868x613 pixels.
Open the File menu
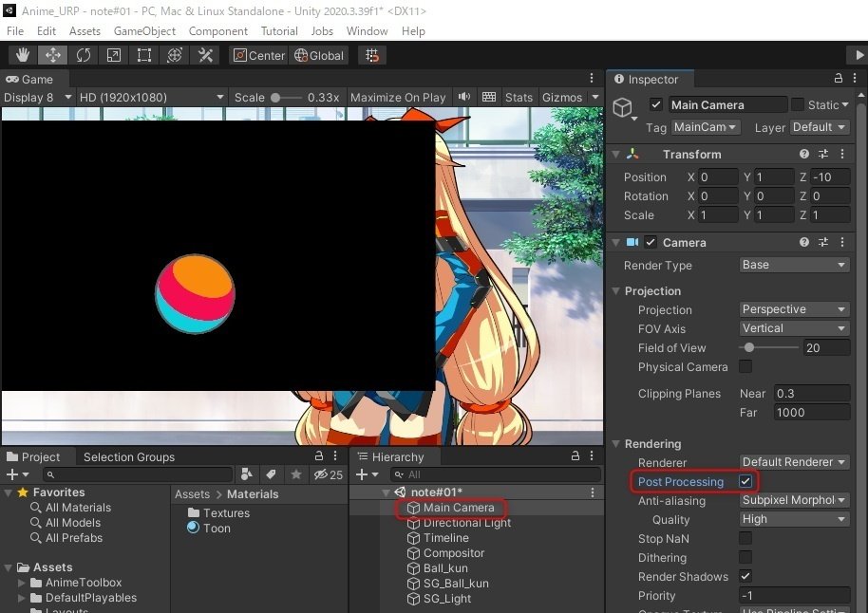pyautogui.click(x=15, y=31)
